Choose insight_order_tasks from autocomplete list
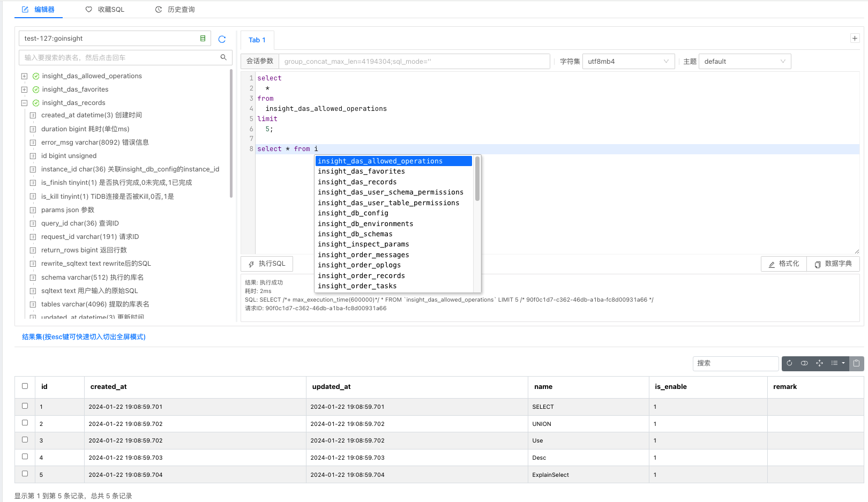 point(394,286)
